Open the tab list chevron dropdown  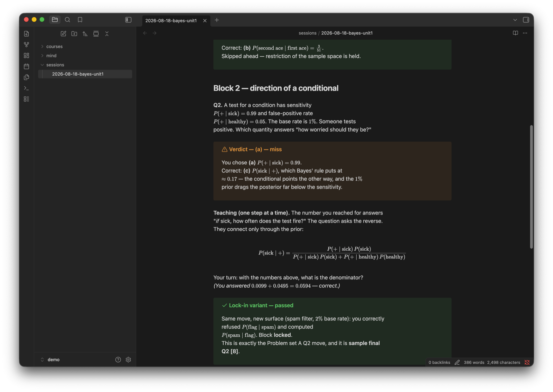click(x=515, y=20)
